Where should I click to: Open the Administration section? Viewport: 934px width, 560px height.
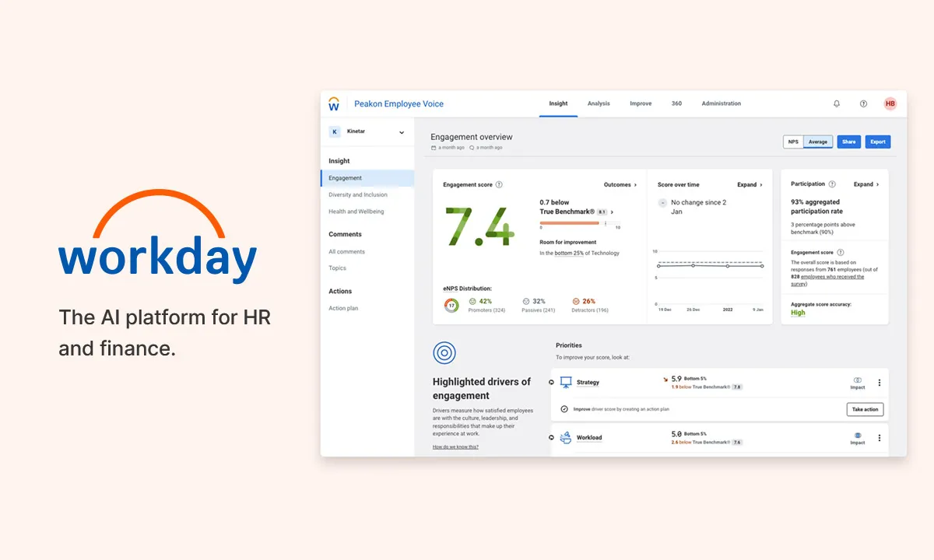(721, 103)
